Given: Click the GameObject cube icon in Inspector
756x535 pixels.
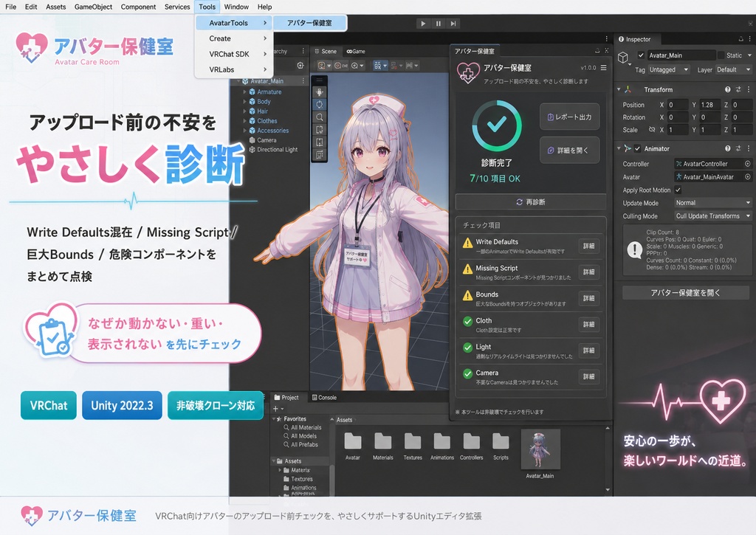Looking at the screenshot, I should (623, 58).
